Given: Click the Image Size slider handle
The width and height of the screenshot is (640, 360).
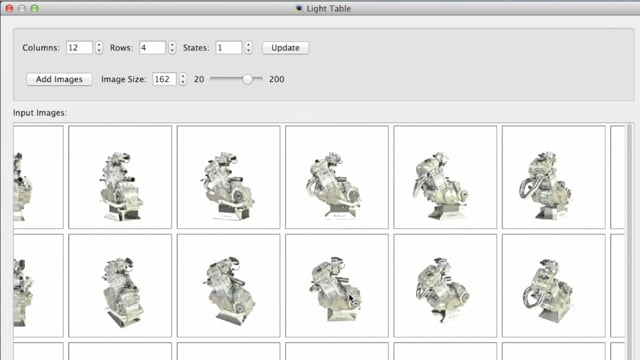Looking at the screenshot, I should coord(247,79).
